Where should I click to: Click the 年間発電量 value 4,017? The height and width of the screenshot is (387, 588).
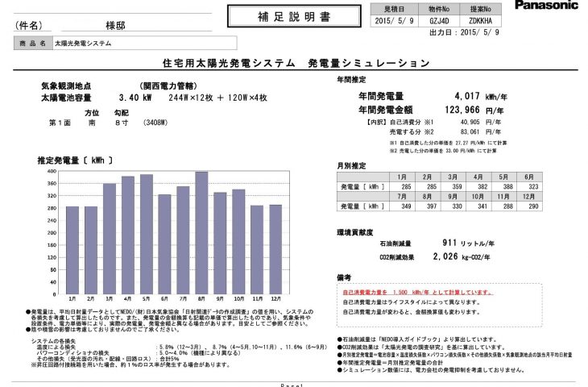(467, 96)
